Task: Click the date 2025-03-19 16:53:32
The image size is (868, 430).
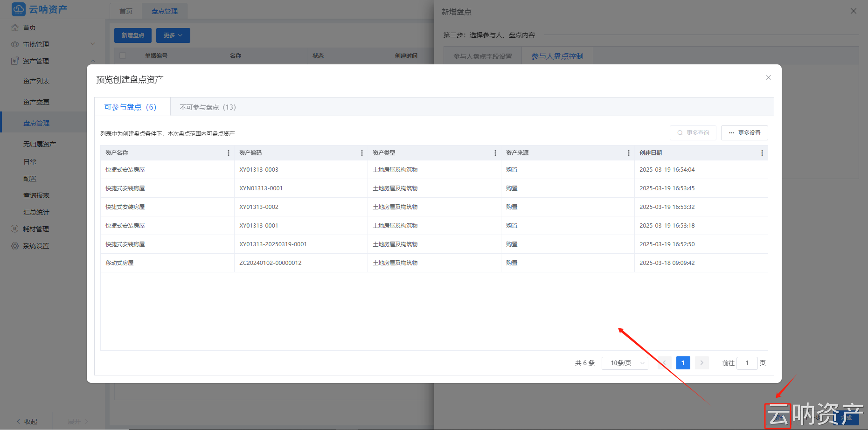Action: (667, 207)
